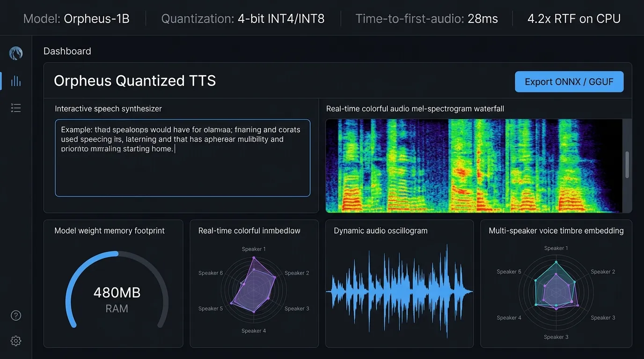Click the Time-to-first-audio: 28ms text
The width and height of the screenshot is (644, 359).
pyautogui.click(x=427, y=19)
